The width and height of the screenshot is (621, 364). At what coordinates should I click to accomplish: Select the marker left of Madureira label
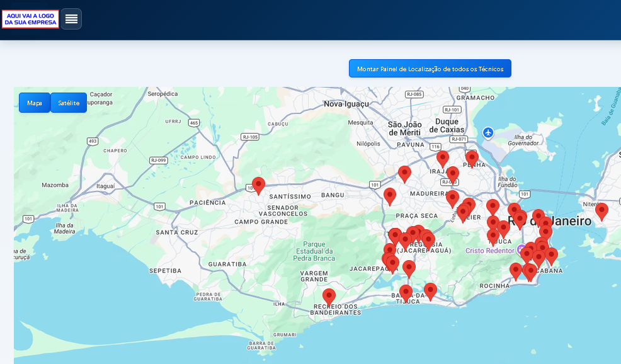coord(390,196)
